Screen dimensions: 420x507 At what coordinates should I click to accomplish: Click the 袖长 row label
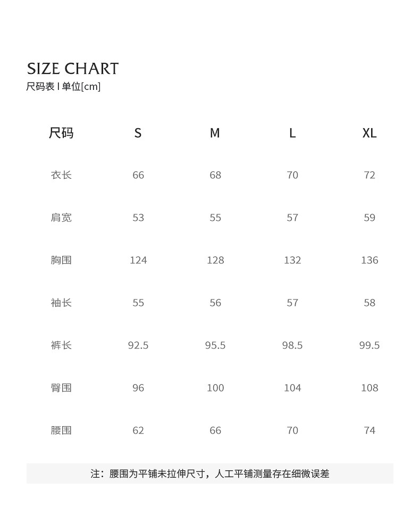[61, 303]
